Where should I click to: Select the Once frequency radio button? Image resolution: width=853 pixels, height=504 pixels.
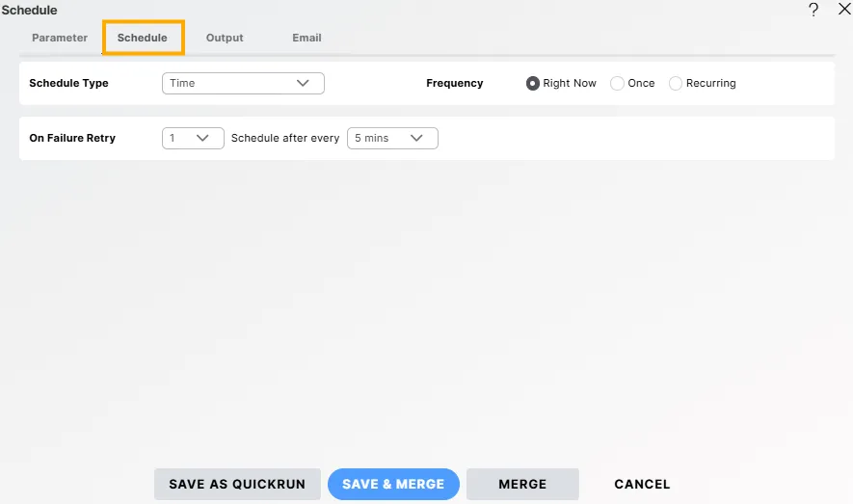click(x=618, y=84)
